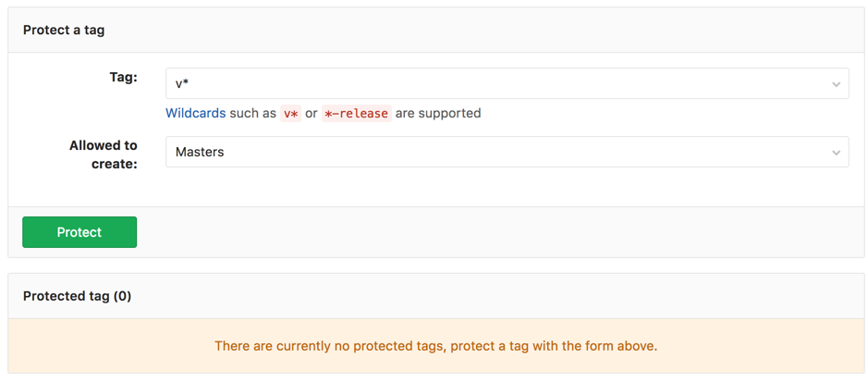This screenshot has width=868, height=383.
Task: Click the "Tag:" field label
Action: pyautogui.click(x=123, y=77)
